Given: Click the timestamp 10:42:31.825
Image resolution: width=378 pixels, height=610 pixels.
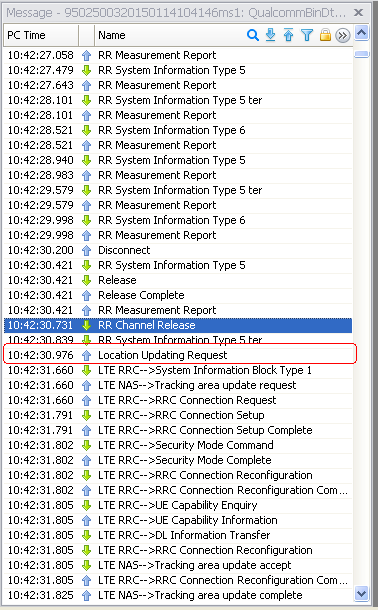Looking at the screenshot, I should tap(40, 595).
